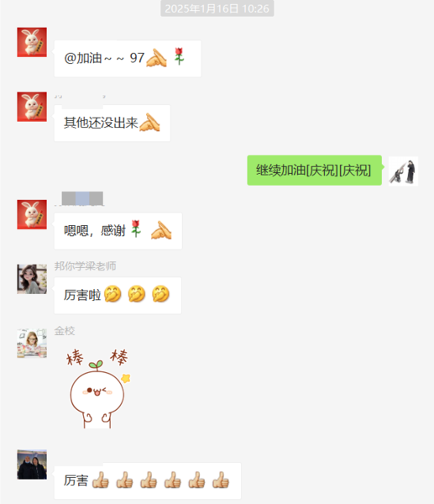Click the last thumbs-up emoji in 厉害 message
This screenshot has width=434, height=504.
click(x=221, y=480)
